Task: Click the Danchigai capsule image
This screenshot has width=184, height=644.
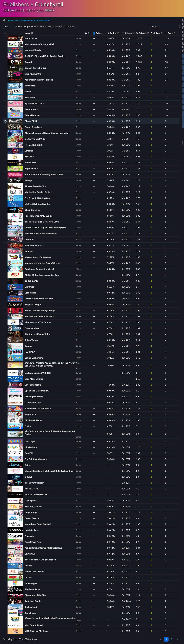Action: [15, 442]
